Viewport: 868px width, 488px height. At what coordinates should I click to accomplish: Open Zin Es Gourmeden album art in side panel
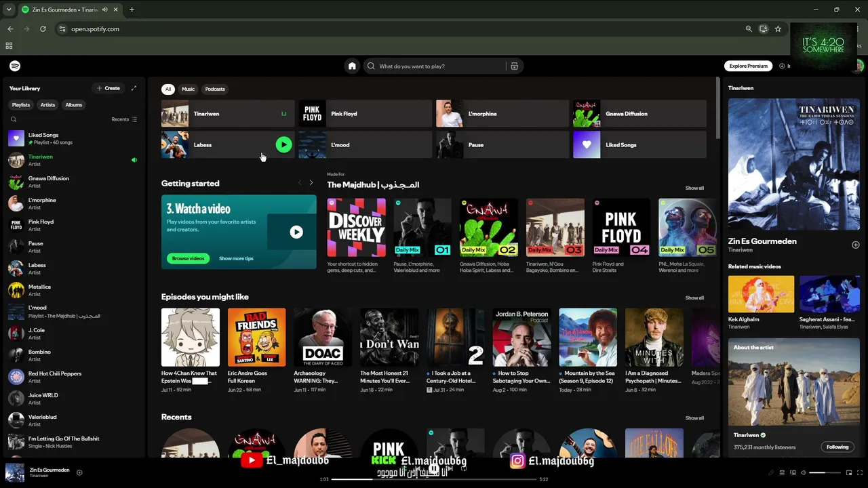pyautogui.click(x=794, y=165)
